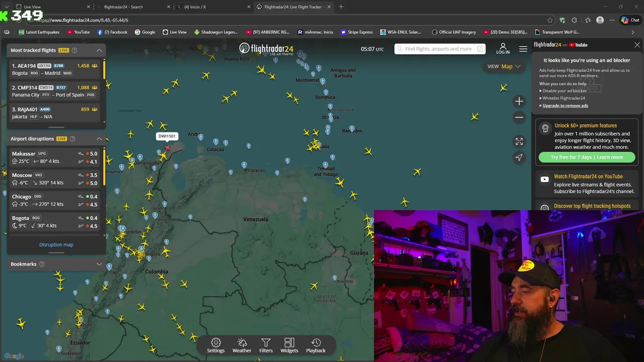Viewport: 644px width, 362px height.
Task: Click Discover top flight tracking hotspots
Action: coord(592,206)
